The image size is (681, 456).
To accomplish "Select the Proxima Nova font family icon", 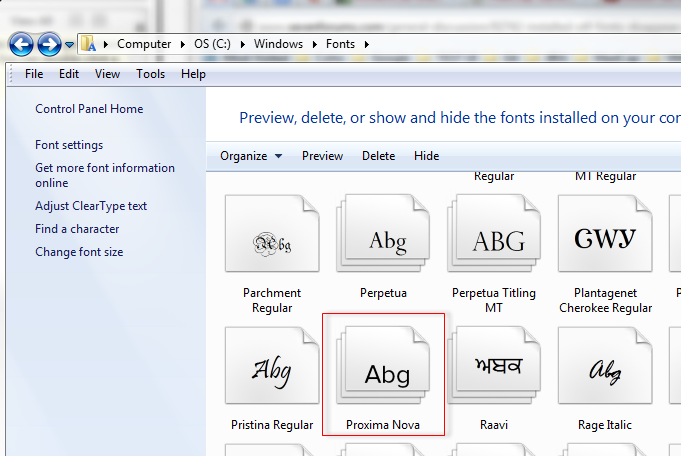I will [x=383, y=366].
